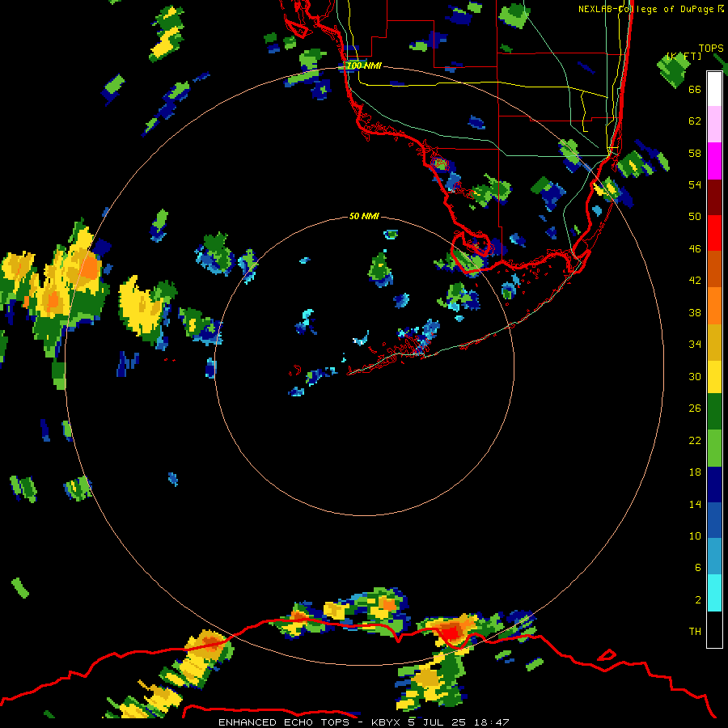Choose the cyan band near legend bottom
The image size is (728, 728).
click(x=714, y=593)
